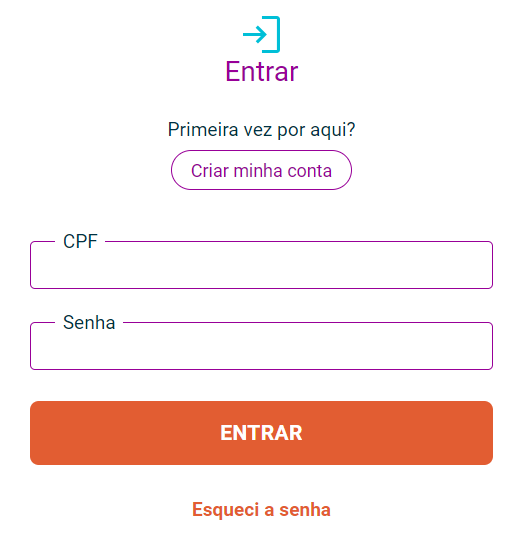This screenshot has height=544, width=523.
Task: Click the Primeira vez por aqui? text
Action: [261, 129]
